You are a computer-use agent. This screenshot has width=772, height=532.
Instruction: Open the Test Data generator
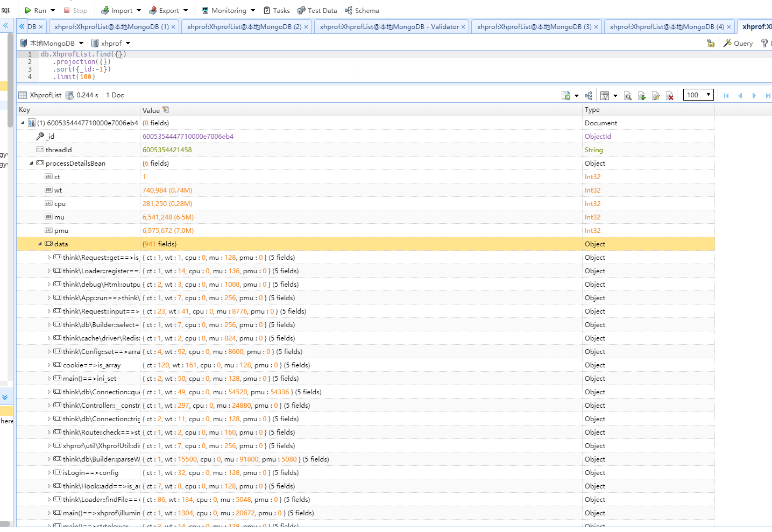coord(317,10)
